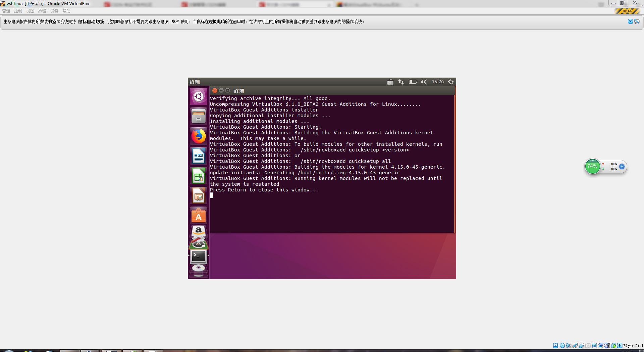Click the network adapters status icon
644x352 pixels.
(575, 346)
